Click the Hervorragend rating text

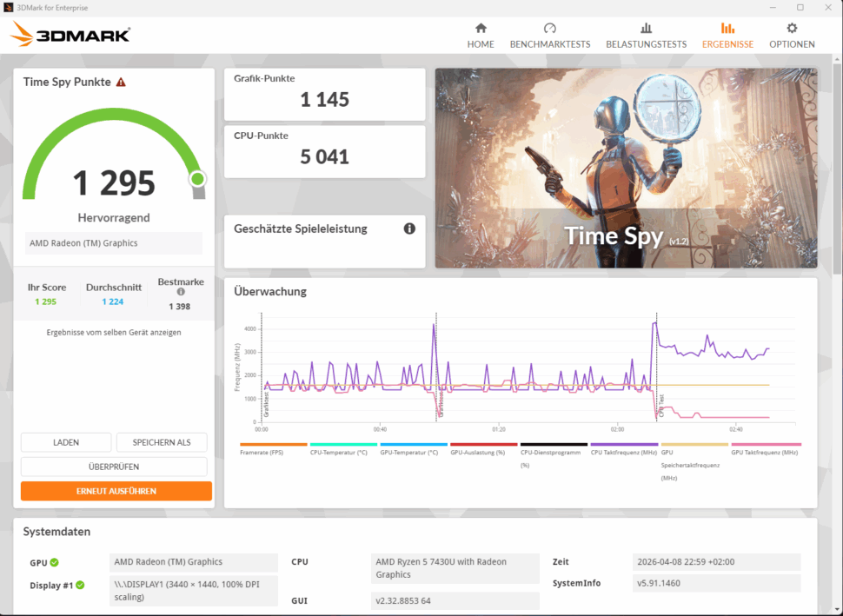114,218
